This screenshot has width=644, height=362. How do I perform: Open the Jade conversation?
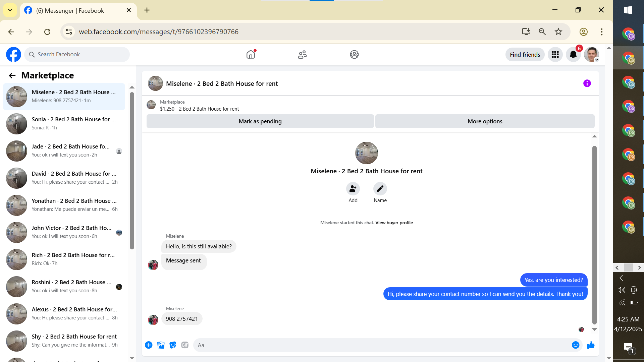[64, 151]
